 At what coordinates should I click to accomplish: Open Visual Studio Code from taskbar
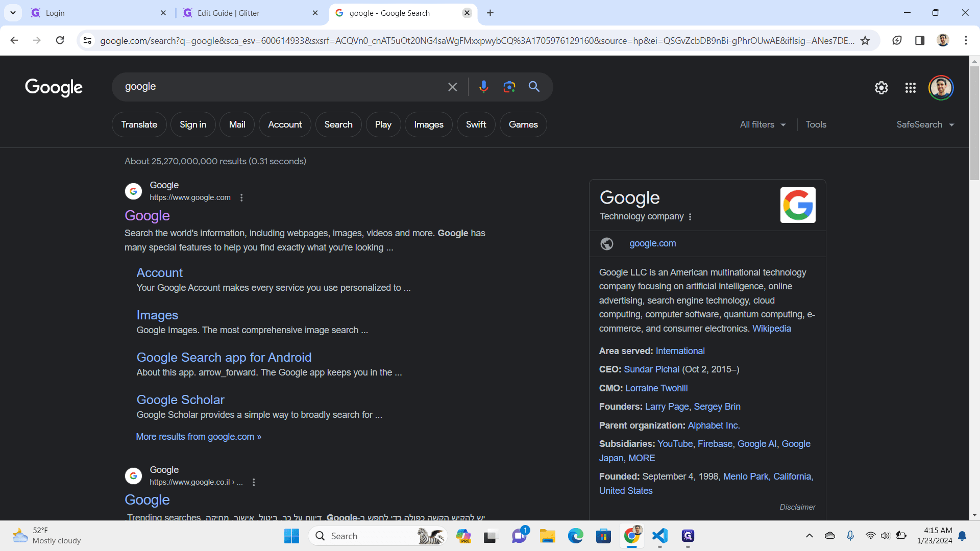click(659, 536)
